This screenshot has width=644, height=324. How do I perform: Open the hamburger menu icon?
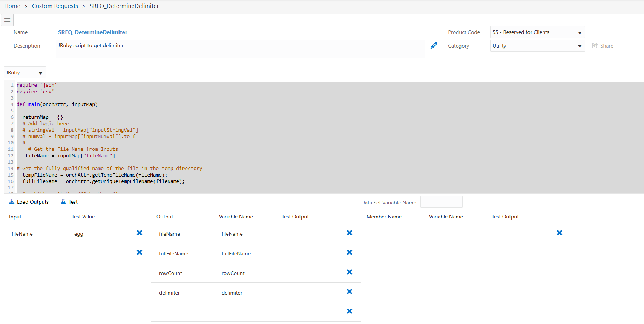pyautogui.click(x=7, y=20)
